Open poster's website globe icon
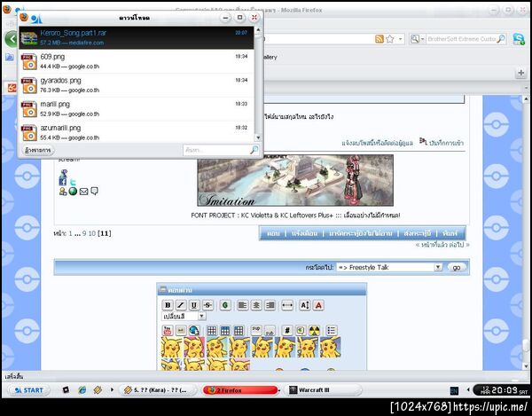 (73, 192)
